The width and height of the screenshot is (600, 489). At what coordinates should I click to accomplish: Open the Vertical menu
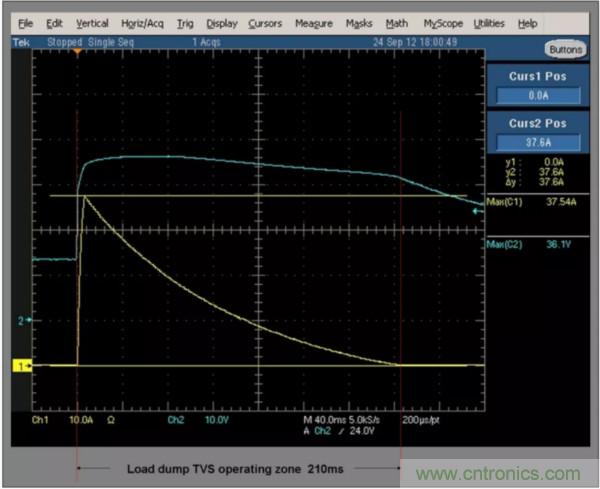92,23
